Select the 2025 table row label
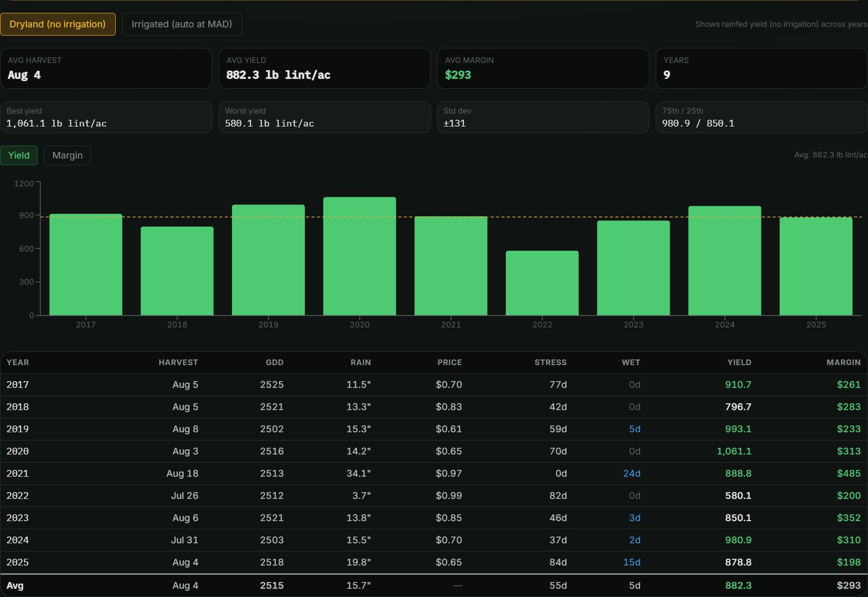This screenshot has height=597, width=868. coord(18,562)
